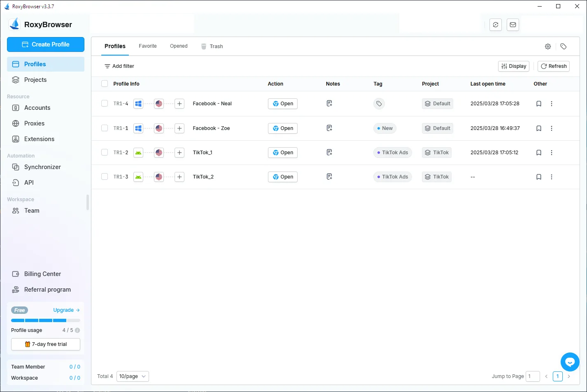This screenshot has height=392, width=587.
Task: Bookmark the Facebook - Zoe profile
Action: tap(539, 128)
